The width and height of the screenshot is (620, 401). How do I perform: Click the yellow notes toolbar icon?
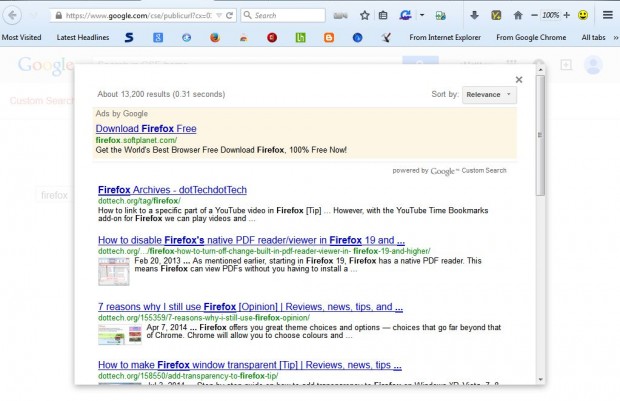click(496, 15)
